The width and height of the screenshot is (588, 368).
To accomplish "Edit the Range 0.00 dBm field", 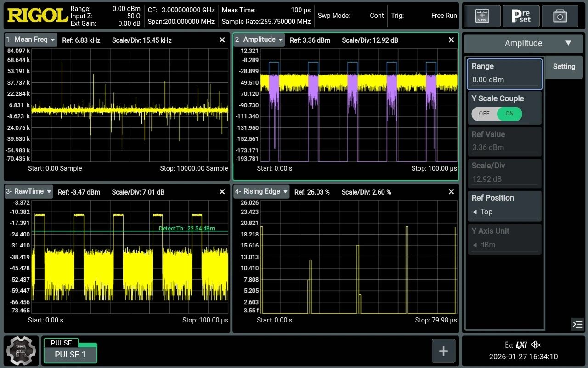I will [505, 74].
